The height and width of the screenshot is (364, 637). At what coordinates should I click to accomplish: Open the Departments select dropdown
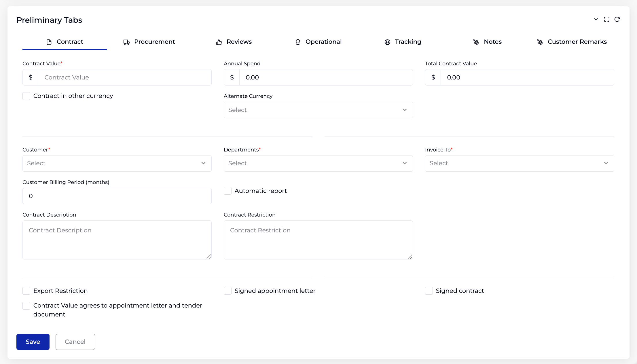coord(318,163)
